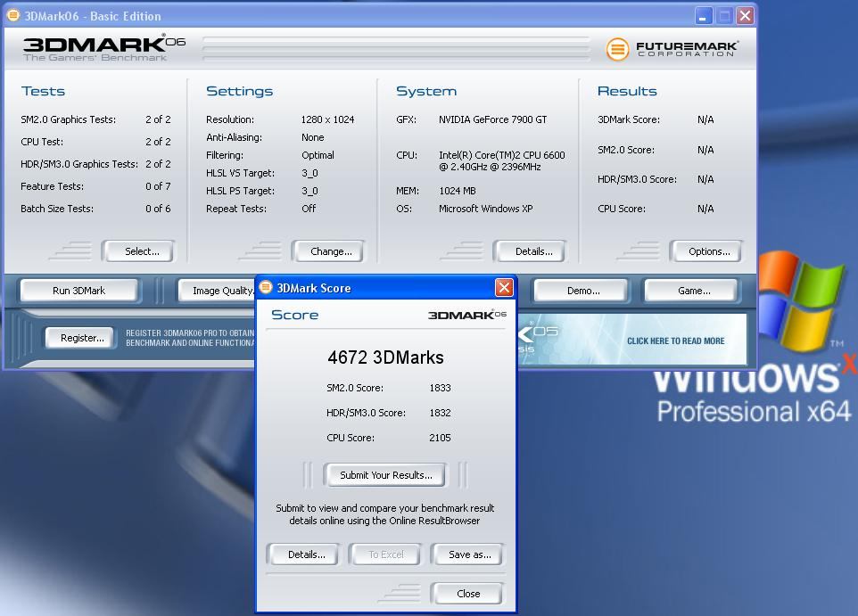The width and height of the screenshot is (858, 616).
Task: Click HDR/SM3.0 Score value 1832
Action: pos(440,413)
